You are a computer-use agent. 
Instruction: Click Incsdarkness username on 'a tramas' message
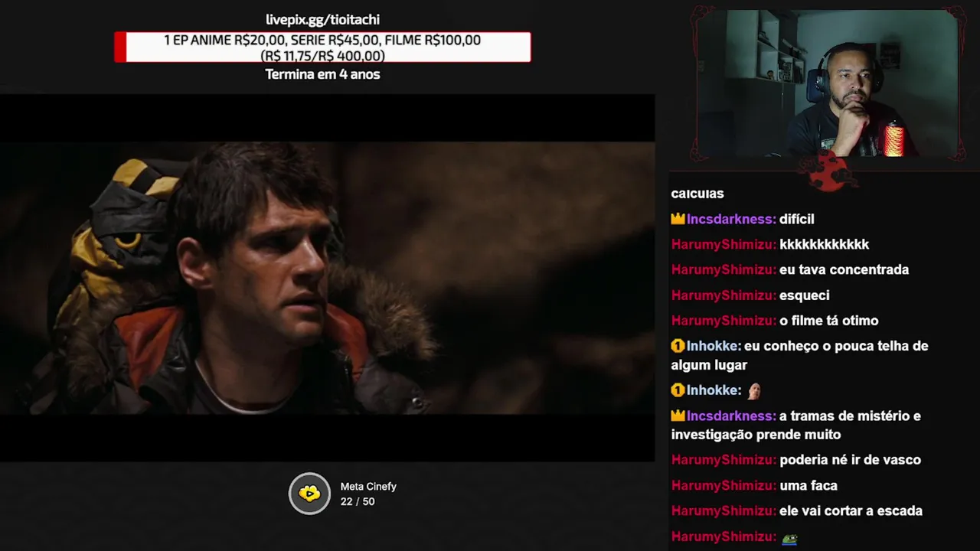click(x=731, y=416)
